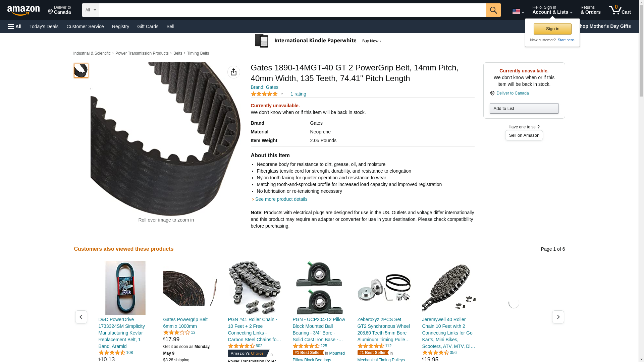Select Gift Cards in navigation bar
Screen dimensions: 644x362
click(x=148, y=26)
